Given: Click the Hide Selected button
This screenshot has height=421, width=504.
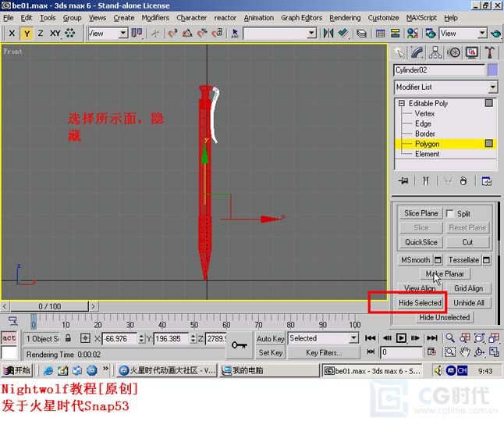Looking at the screenshot, I should coord(420,303).
